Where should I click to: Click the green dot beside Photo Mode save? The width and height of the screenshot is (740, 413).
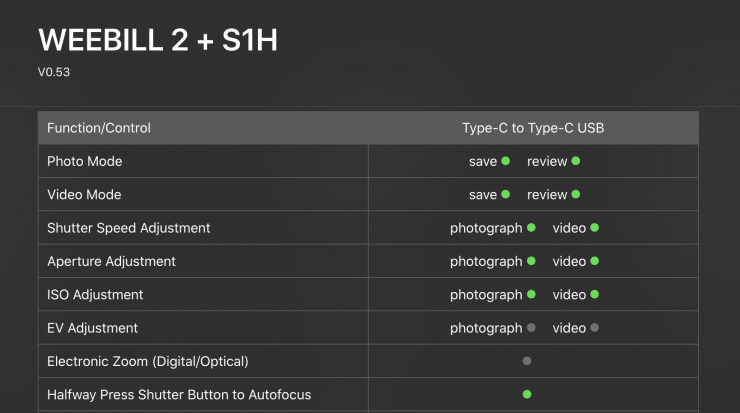[506, 161]
